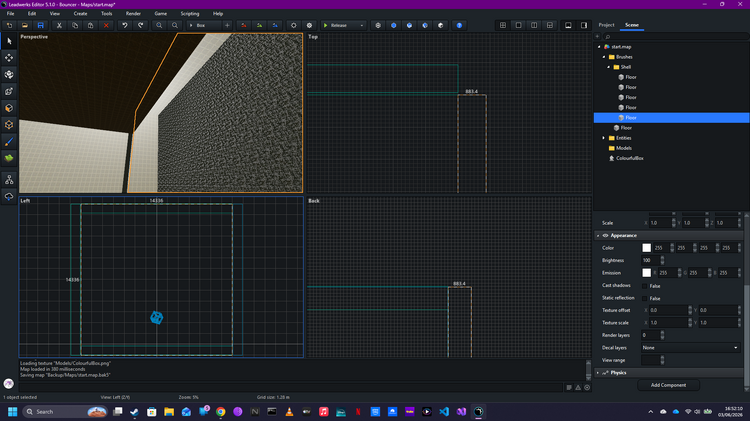This screenshot has height=421, width=750.
Task: Switch to the Scene tab
Action: point(632,25)
